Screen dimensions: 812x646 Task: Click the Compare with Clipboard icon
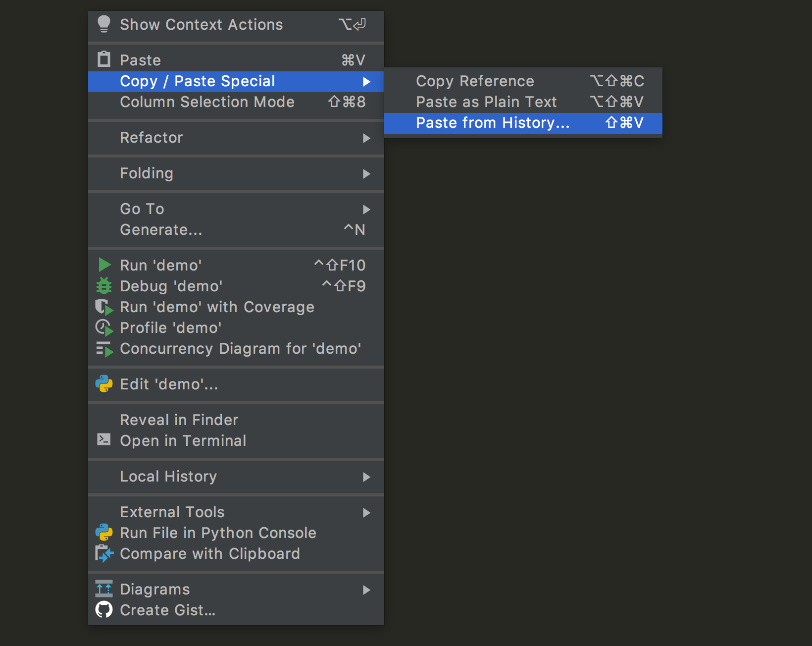(x=104, y=553)
